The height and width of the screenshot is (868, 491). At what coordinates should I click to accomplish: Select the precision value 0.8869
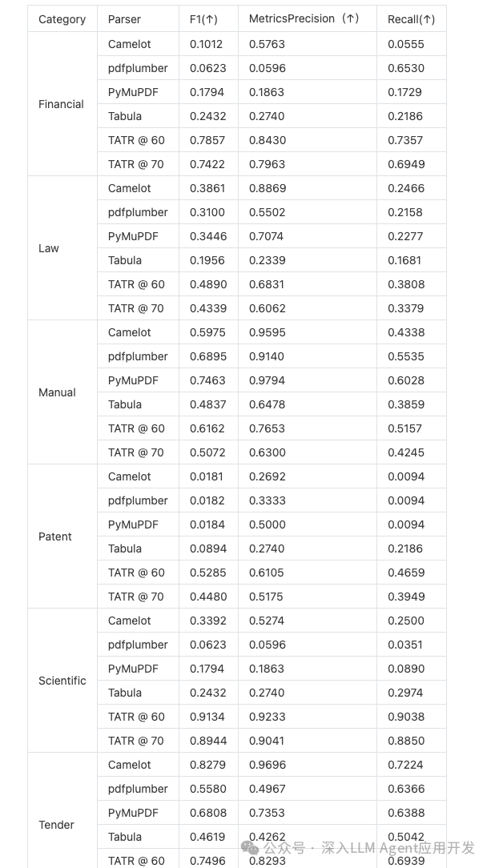[267, 188]
